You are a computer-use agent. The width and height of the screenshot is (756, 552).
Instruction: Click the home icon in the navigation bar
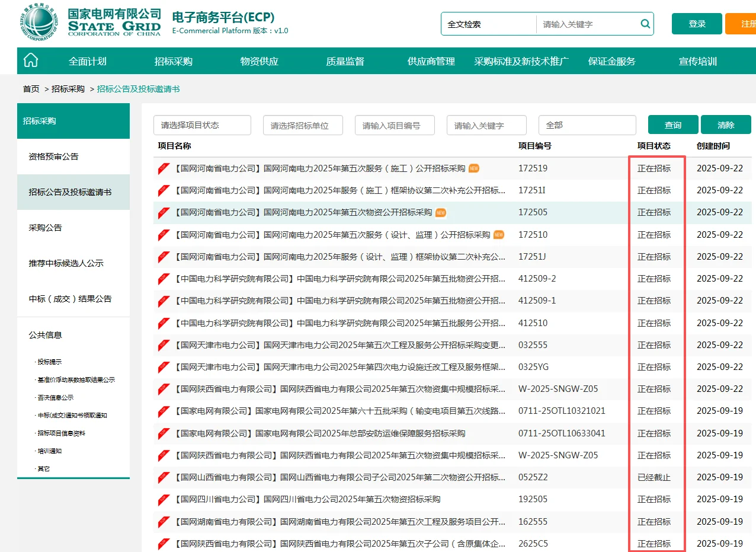pos(30,60)
